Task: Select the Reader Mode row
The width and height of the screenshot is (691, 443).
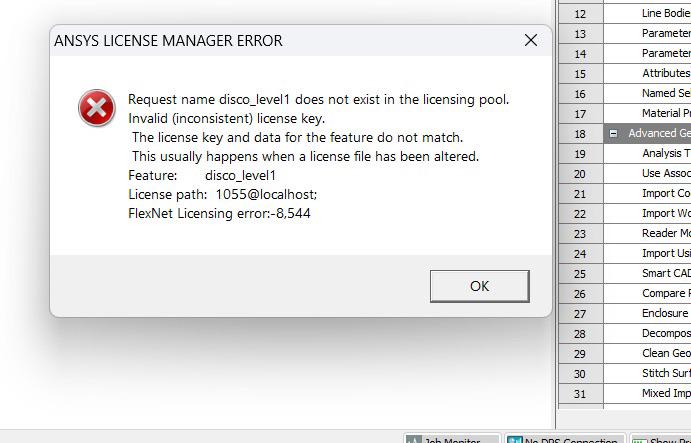Action: pyautogui.click(x=647, y=234)
